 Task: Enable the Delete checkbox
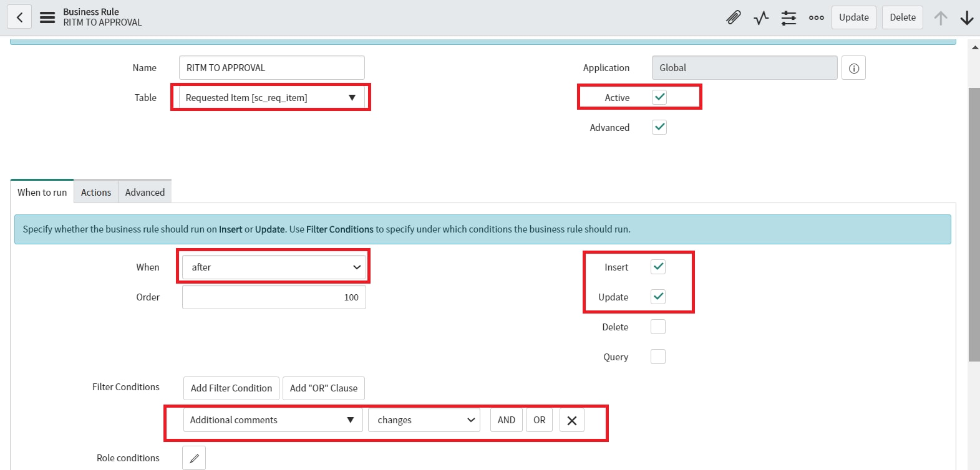(658, 327)
